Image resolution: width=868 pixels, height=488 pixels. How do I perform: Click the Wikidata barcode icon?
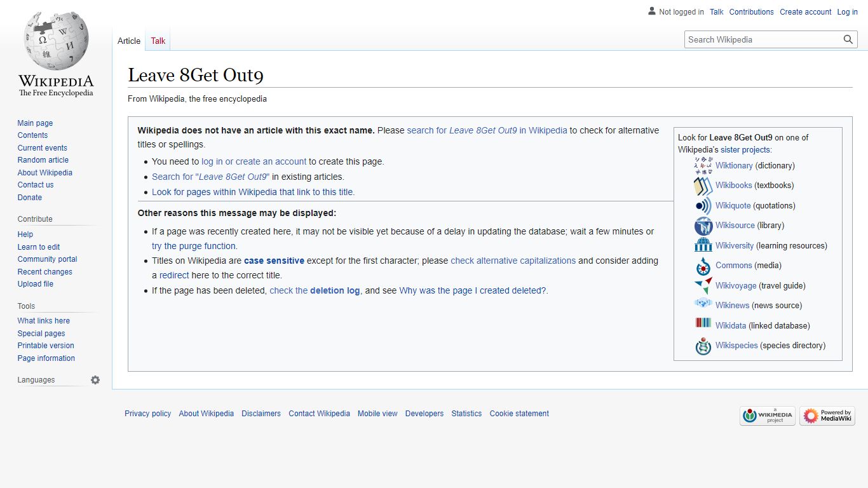click(x=703, y=324)
